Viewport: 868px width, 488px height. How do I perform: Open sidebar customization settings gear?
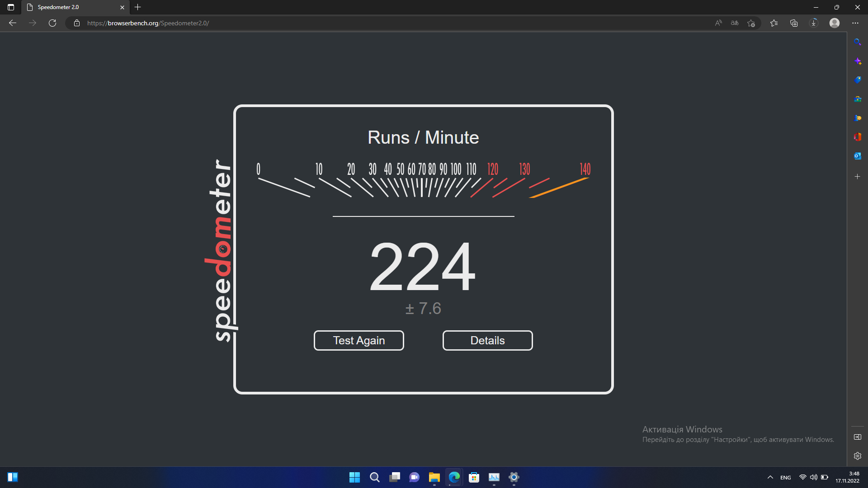tap(858, 456)
